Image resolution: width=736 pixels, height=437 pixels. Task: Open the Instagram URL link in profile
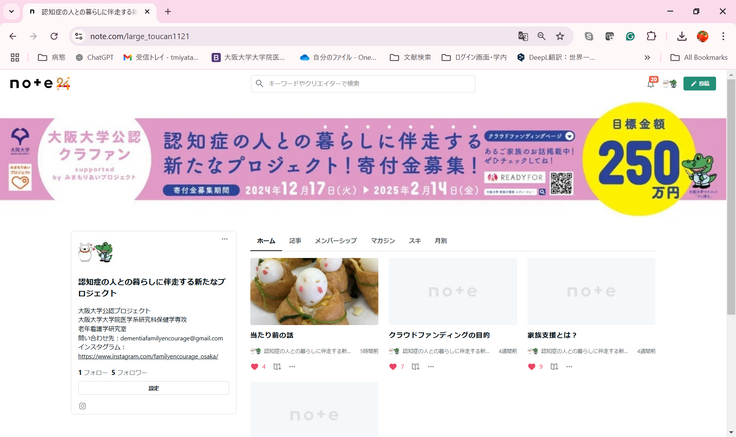[148, 356]
